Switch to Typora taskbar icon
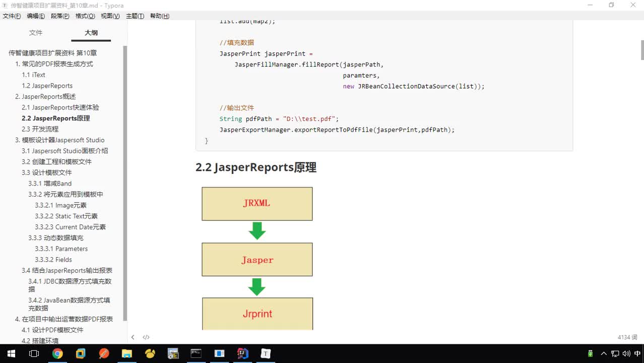The image size is (644, 363). (x=266, y=353)
